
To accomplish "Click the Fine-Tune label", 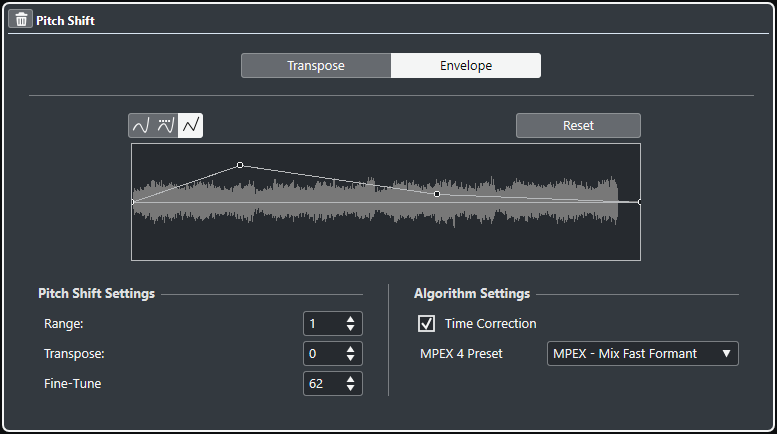I will (x=72, y=383).
